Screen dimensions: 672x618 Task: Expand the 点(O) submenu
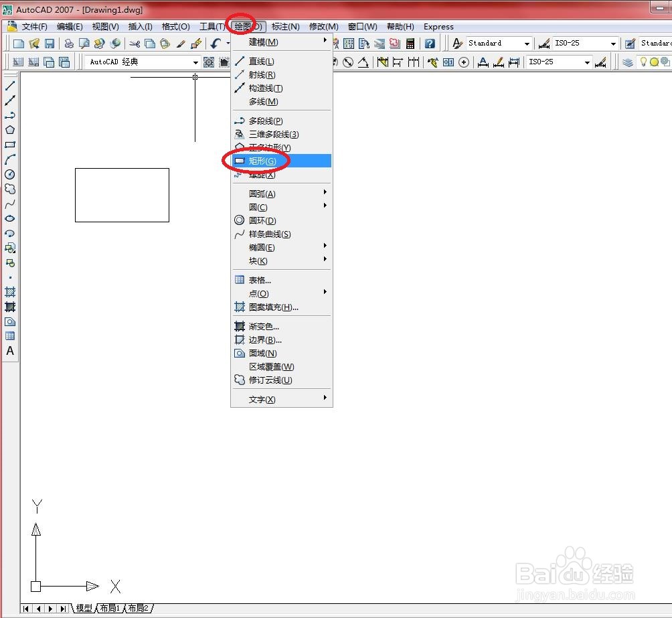click(x=282, y=293)
